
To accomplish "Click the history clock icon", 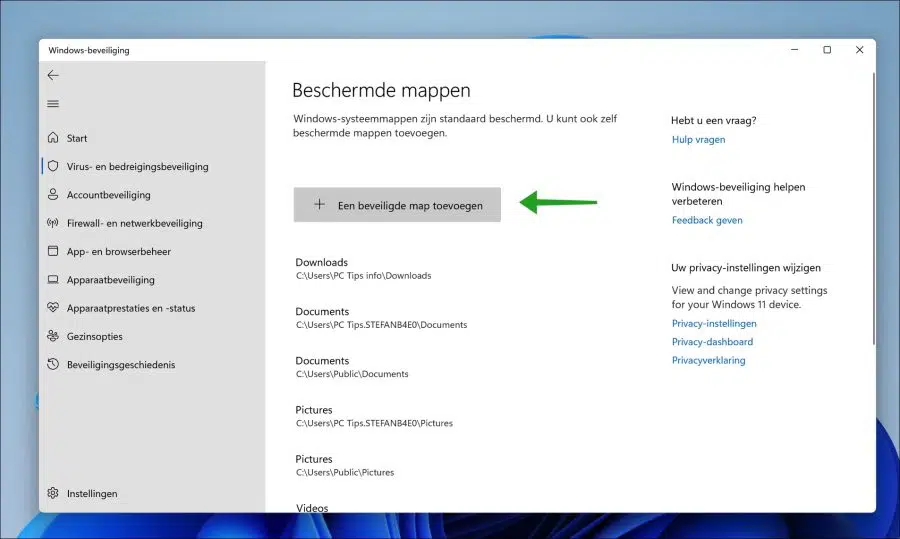I will click(x=53, y=364).
